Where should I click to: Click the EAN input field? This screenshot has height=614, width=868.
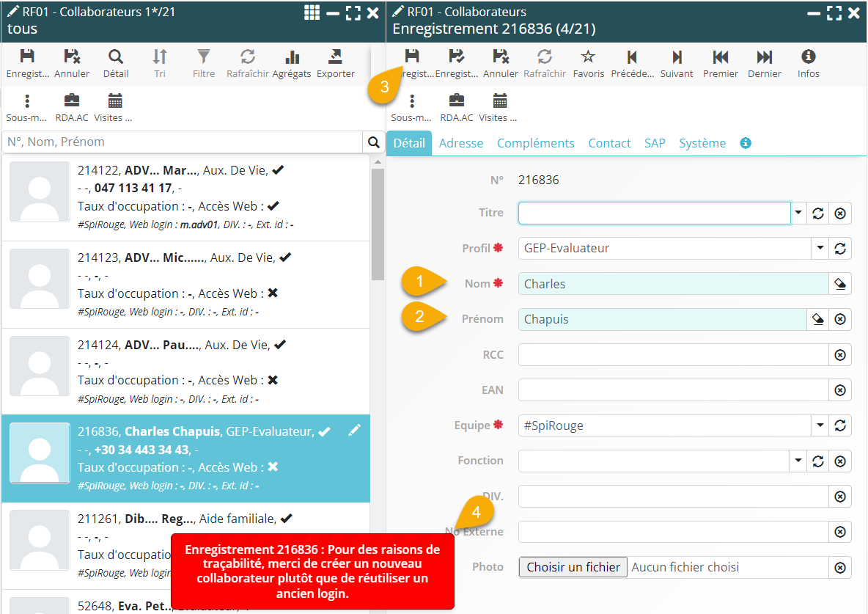pos(672,390)
